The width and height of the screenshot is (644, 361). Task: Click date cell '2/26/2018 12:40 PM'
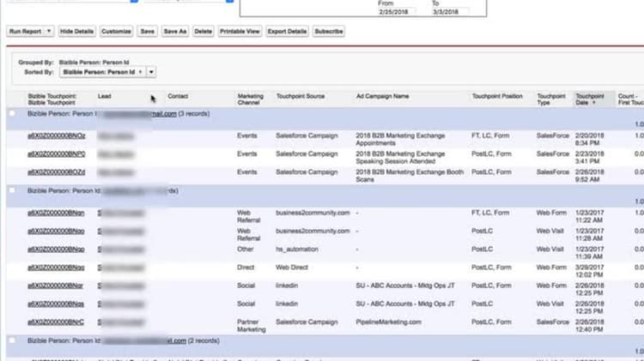[589, 325]
